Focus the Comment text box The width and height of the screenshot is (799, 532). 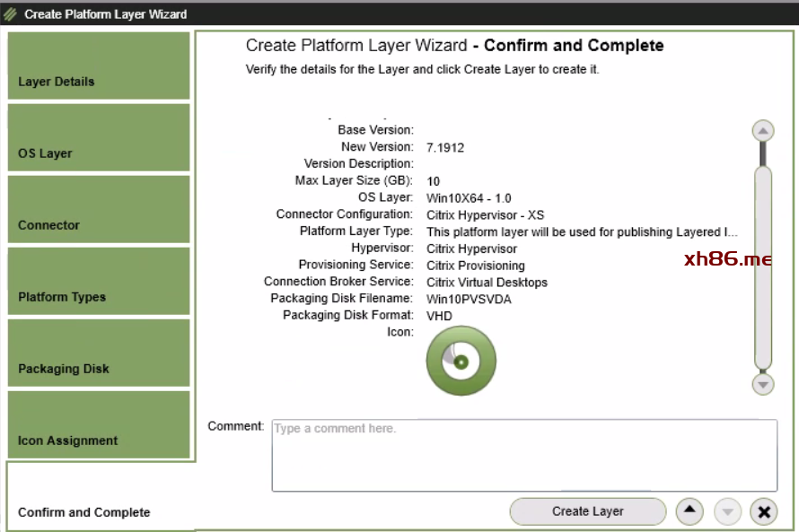(524, 456)
